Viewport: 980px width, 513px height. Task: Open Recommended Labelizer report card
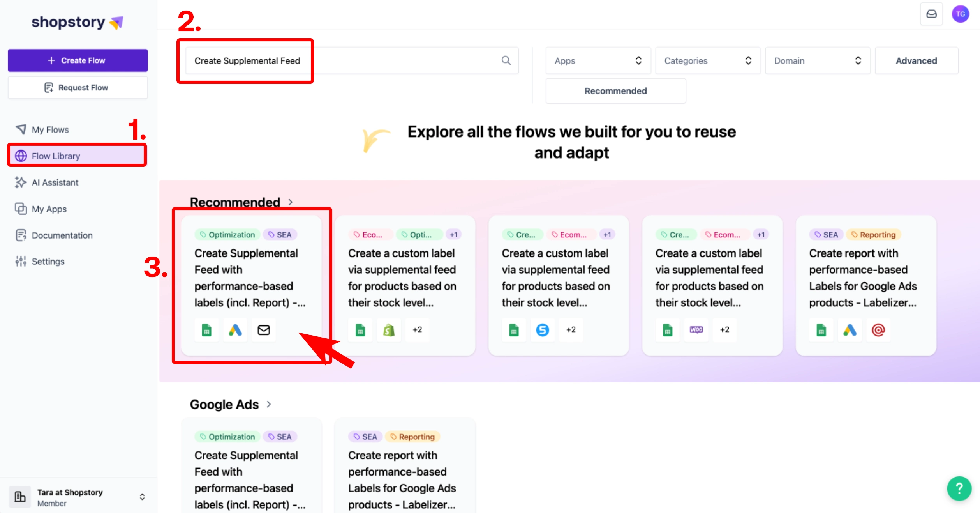coord(865,285)
